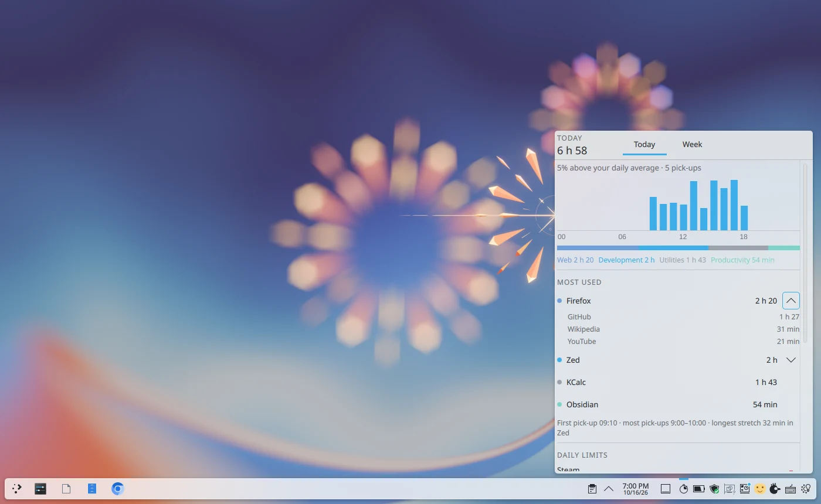
Task: Click the daily average pick-ups summary text
Action: 629,168
